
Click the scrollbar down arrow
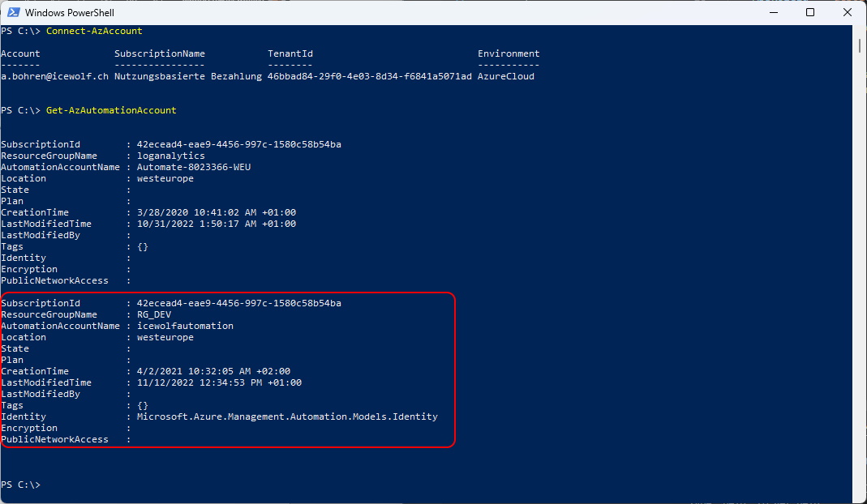click(861, 497)
